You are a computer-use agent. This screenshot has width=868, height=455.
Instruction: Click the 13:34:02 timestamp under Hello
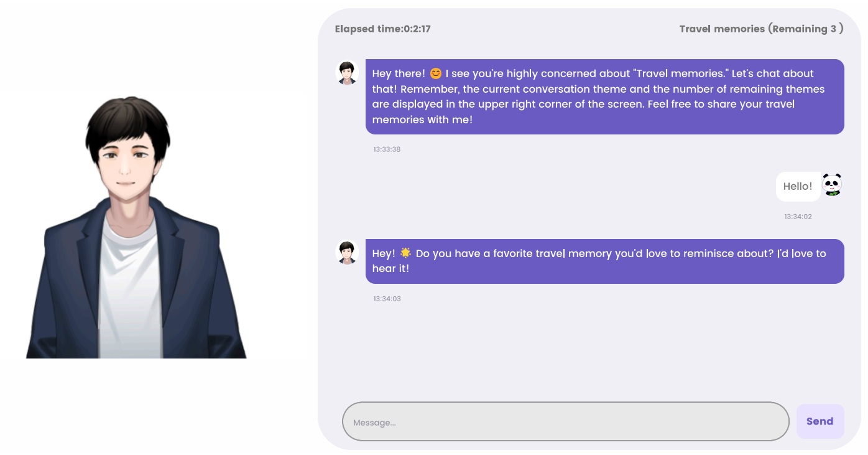coord(798,217)
